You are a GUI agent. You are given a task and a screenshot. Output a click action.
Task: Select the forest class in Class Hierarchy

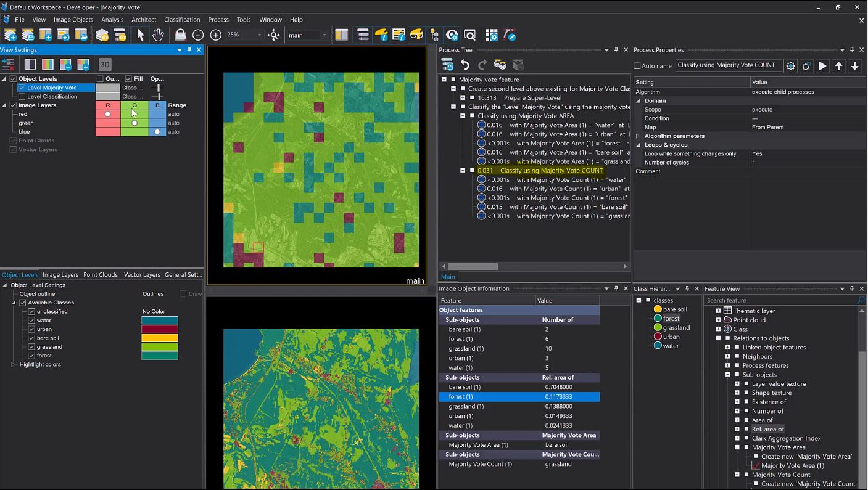[x=671, y=319]
